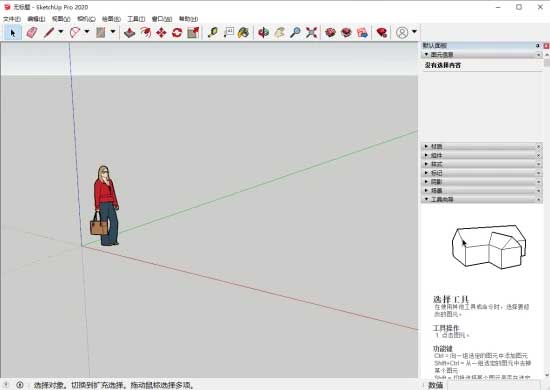Close the 默认面板 tray with red X
This screenshot has width=550, height=390.
[546, 46]
